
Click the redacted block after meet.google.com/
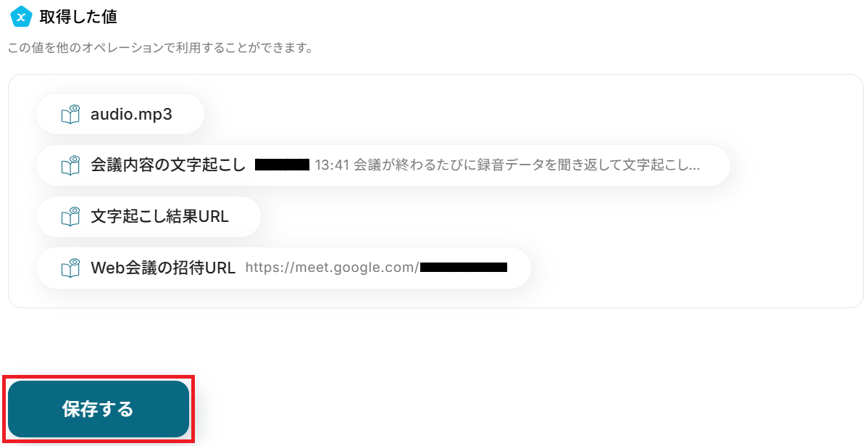(x=464, y=268)
